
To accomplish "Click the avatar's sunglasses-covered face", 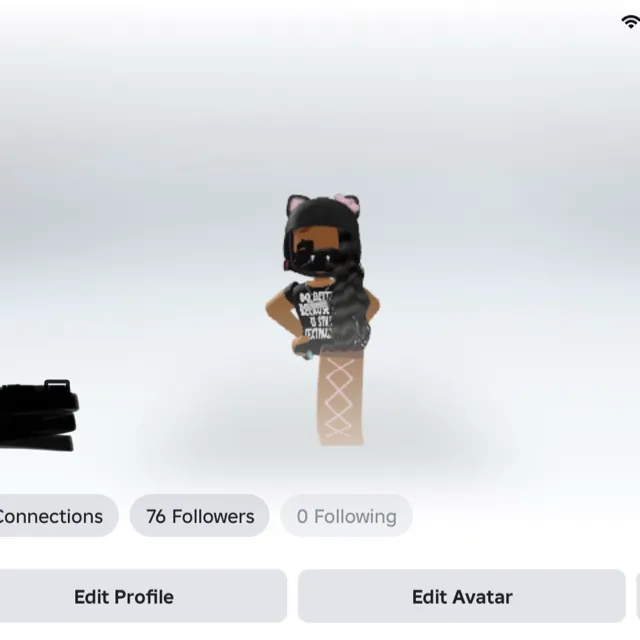I will coord(316,255).
